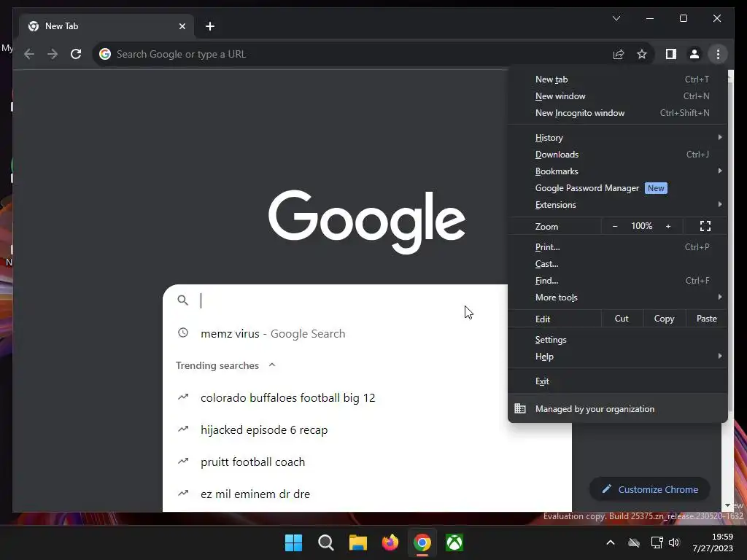Click the network tray icon

pos(657,542)
